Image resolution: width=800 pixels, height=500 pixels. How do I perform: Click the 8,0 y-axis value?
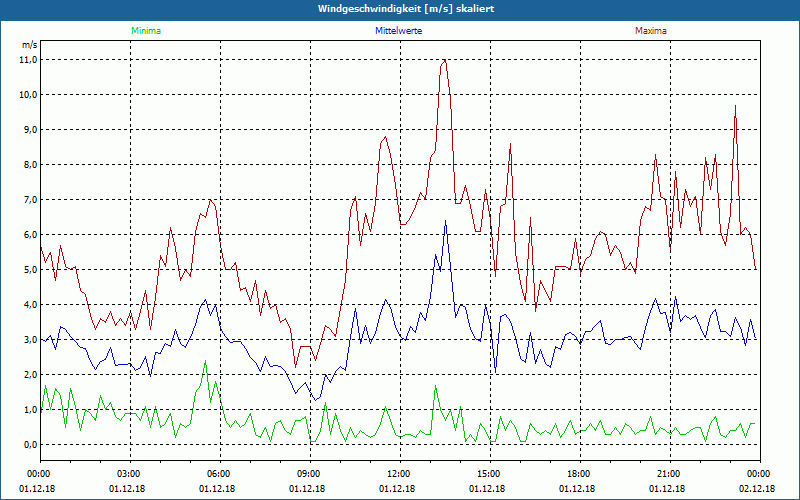(30, 165)
